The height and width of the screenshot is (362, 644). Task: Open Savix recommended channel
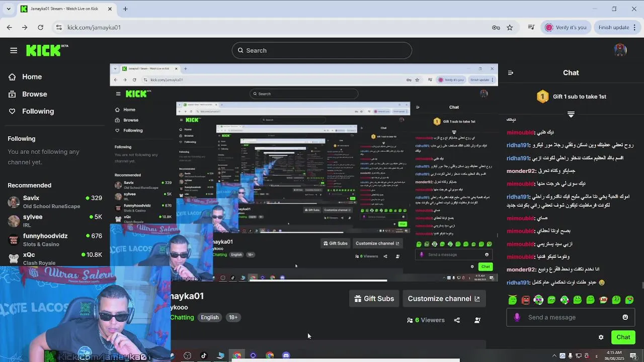pyautogui.click(x=55, y=202)
